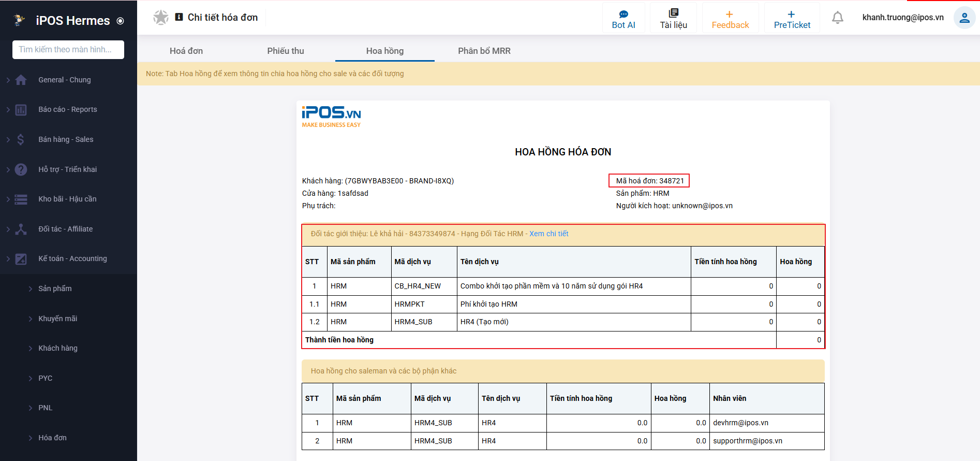Collapse the Kế toán - Accounting chevron
This screenshot has height=461, width=980.
pyautogui.click(x=8, y=258)
